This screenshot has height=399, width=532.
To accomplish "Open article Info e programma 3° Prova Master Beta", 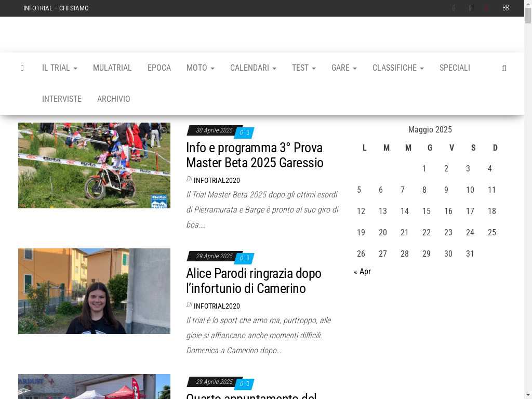I will coord(255,155).
